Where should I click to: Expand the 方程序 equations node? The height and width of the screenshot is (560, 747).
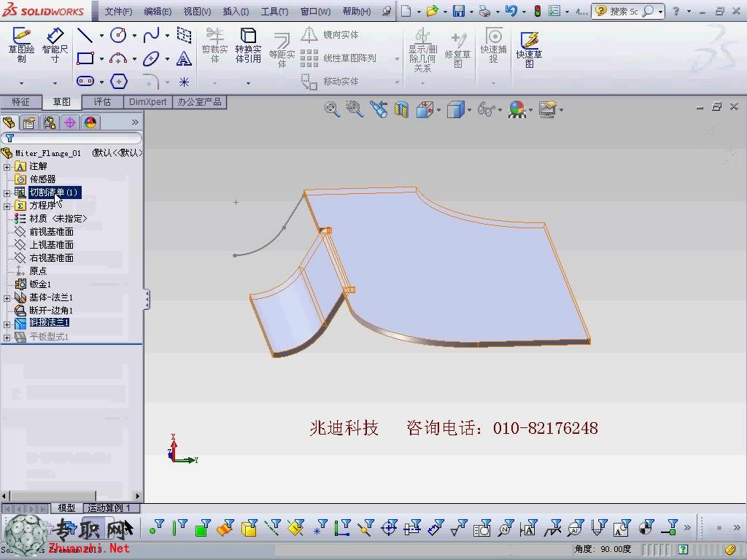(7, 206)
